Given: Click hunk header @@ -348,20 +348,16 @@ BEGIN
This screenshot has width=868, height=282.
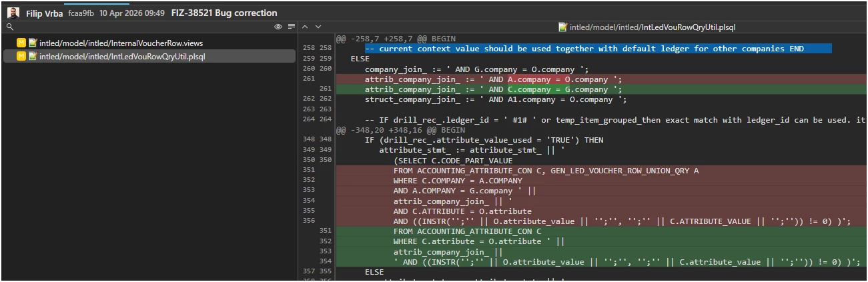Looking at the screenshot, I should [401, 130].
